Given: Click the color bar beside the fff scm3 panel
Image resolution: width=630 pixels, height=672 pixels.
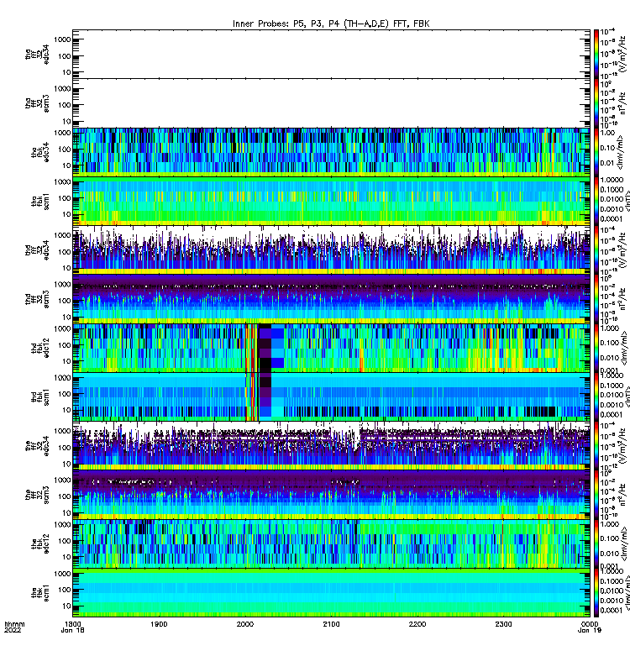Looking at the screenshot, I should [x=596, y=495].
